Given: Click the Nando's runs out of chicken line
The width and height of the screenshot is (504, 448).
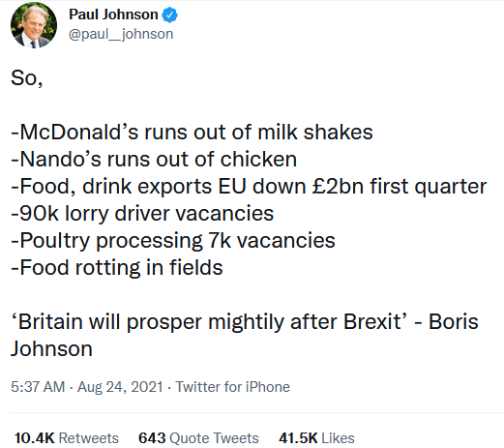Looking at the screenshot, I should (x=154, y=160).
